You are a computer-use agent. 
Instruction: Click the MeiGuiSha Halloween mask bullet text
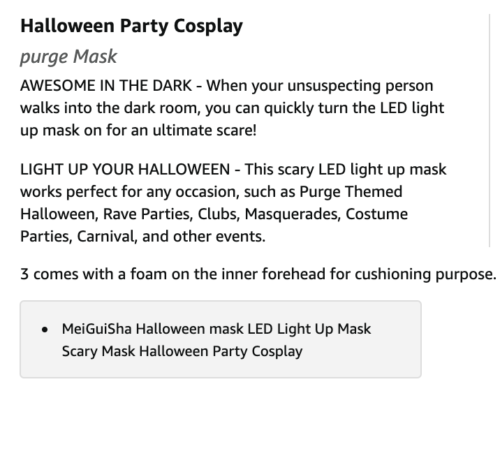216,340
